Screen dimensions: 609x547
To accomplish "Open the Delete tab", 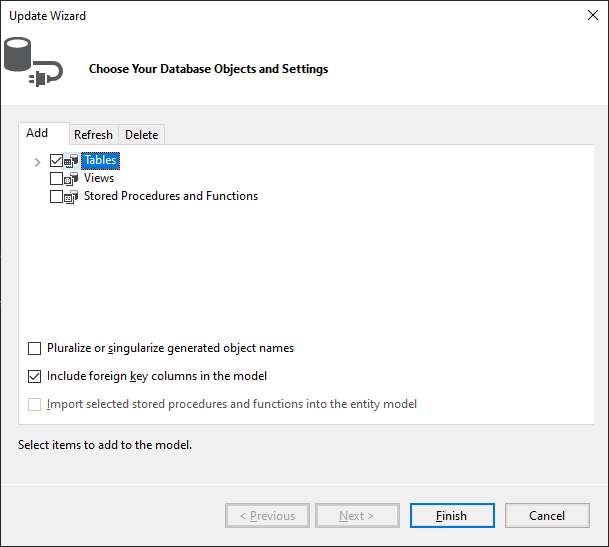I will [141, 135].
